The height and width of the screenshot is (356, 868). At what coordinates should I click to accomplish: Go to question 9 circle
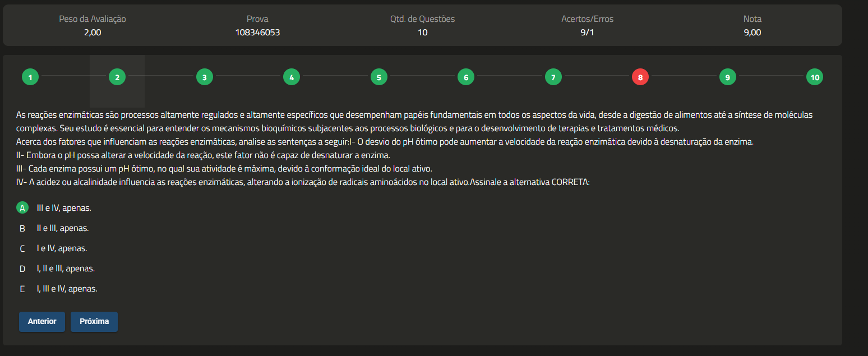click(727, 77)
